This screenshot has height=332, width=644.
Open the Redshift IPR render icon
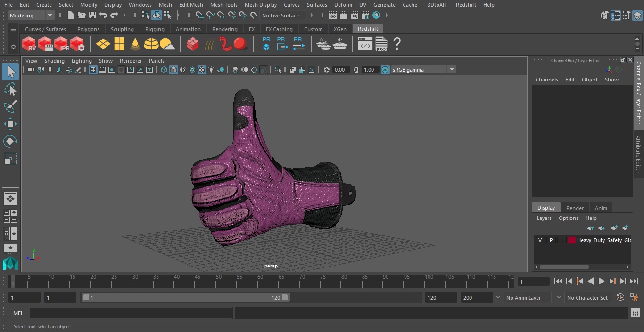click(x=61, y=44)
